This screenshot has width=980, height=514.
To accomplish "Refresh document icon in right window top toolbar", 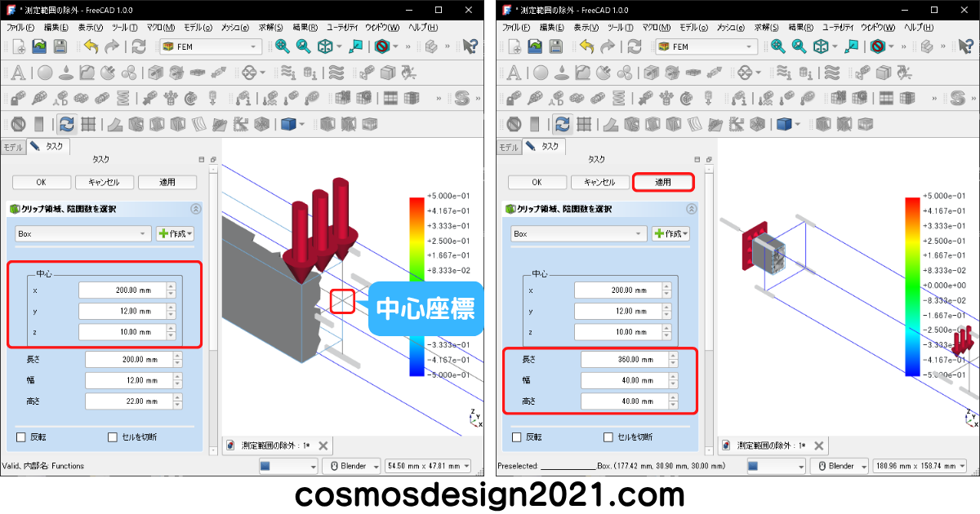I will coord(635,47).
